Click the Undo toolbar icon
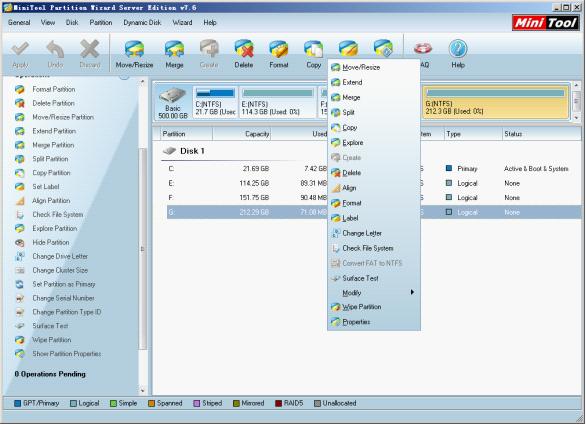 55,54
